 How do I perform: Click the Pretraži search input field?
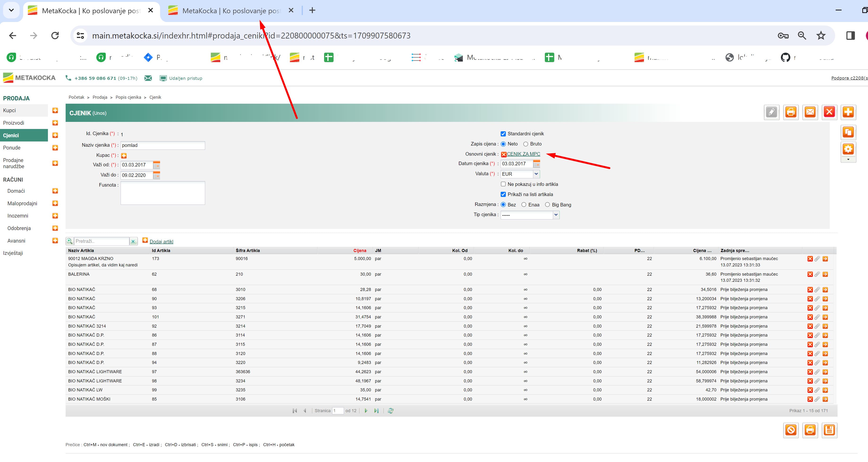[x=101, y=241]
